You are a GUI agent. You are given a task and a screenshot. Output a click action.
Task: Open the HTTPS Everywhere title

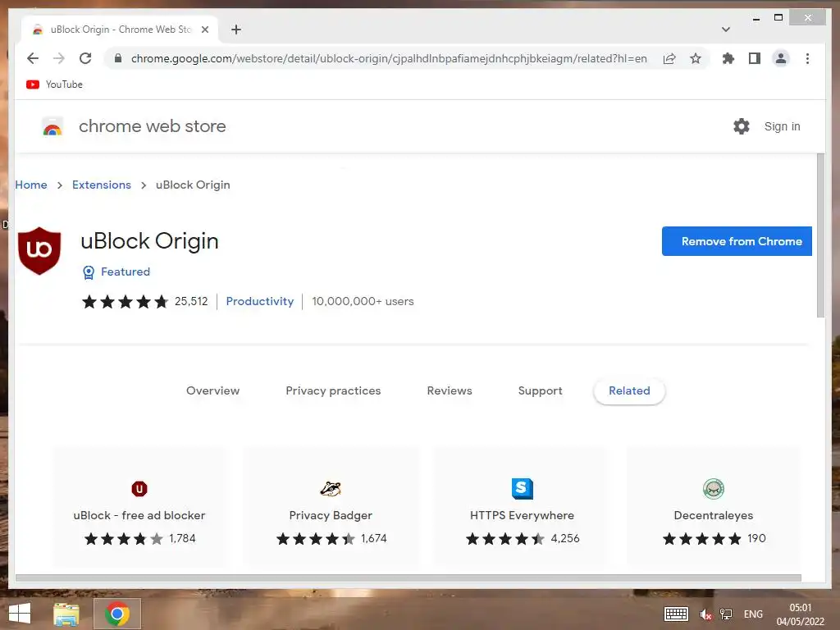[x=522, y=515]
